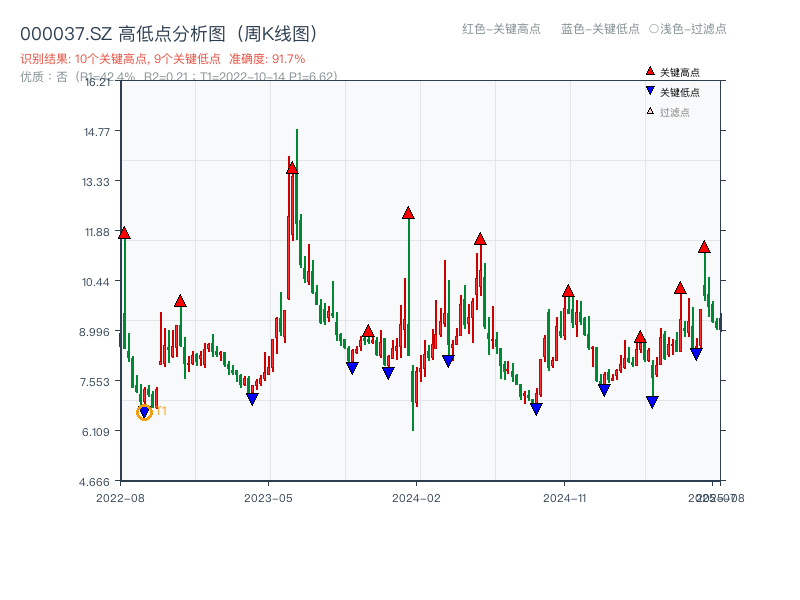This screenshot has height=600, width=800.
Task: Click the rightmost red triangle near 2025-07
Action: (703, 249)
